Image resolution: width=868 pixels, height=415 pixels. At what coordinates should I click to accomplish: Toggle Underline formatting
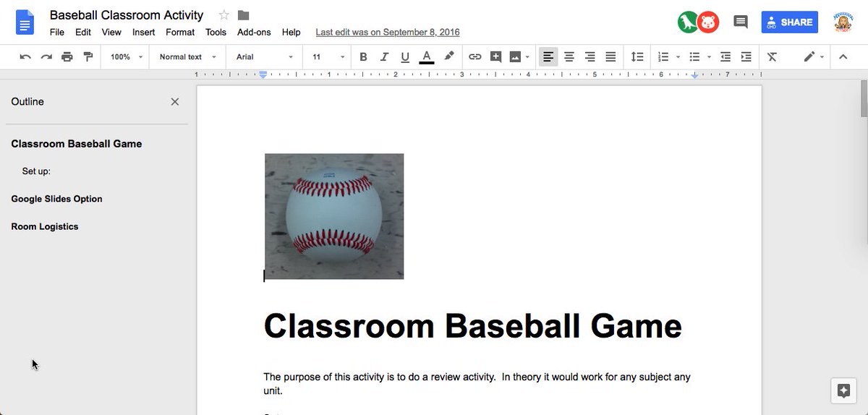405,56
